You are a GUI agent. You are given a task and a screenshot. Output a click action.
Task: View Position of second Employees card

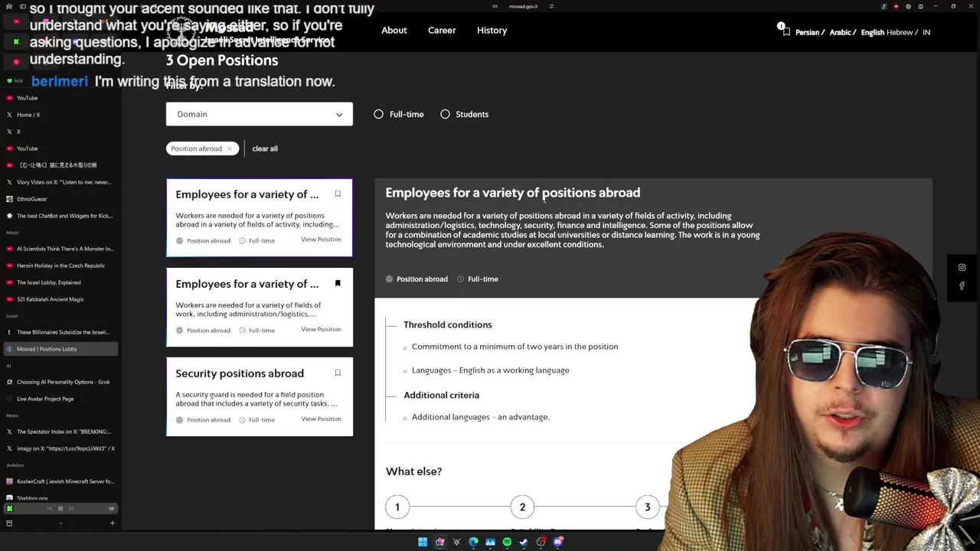(321, 329)
